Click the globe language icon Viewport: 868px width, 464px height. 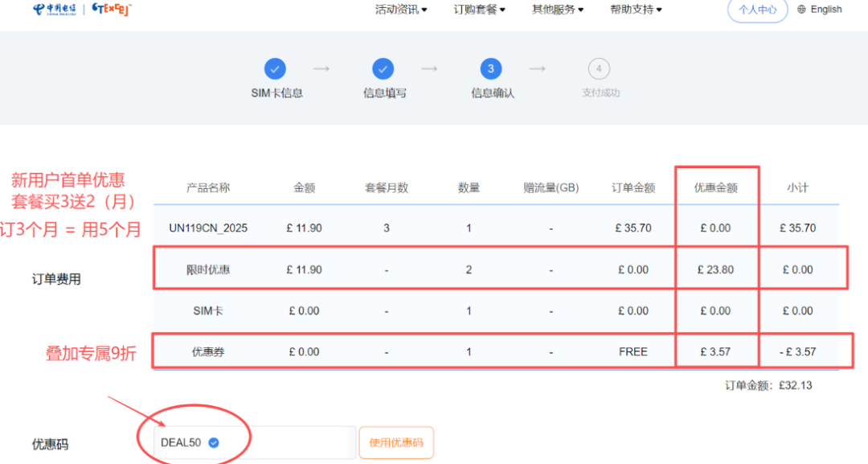click(801, 10)
